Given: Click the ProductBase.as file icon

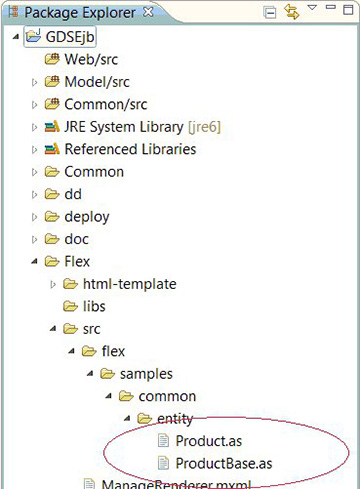Looking at the screenshot, I should tap(163, 463).
